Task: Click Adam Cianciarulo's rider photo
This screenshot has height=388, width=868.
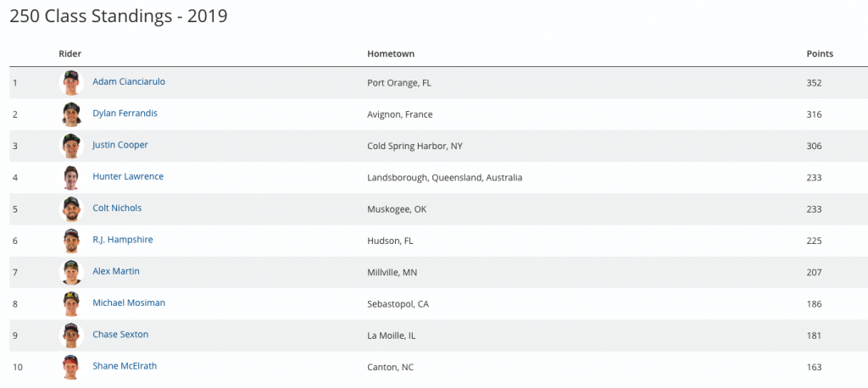Action: tap(72, 82)
